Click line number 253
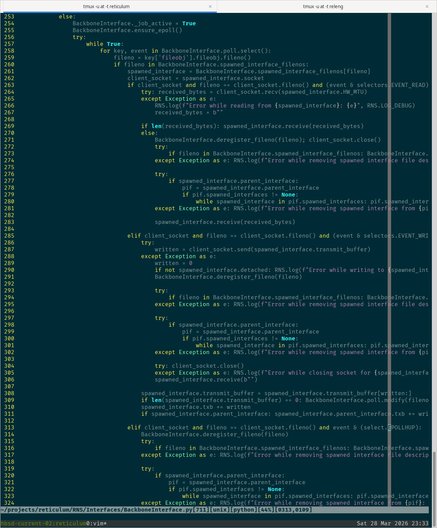Image resolution: width=437 pixels, height=528 pixels. coord(9,16)
